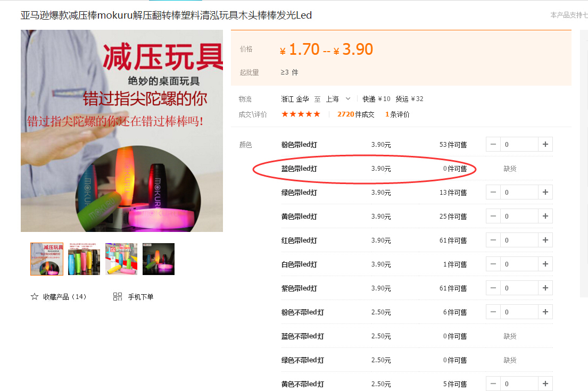Image resolution: width=588 pixels, height=391 pixels.
Task: Click the 货运 ¥32 freight option
Action: 410,99
